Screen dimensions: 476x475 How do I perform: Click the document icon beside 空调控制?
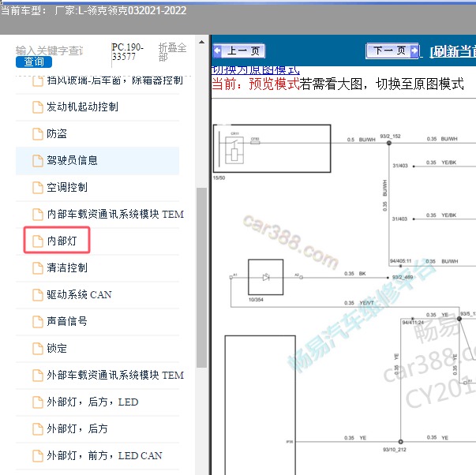pos(38,188)
